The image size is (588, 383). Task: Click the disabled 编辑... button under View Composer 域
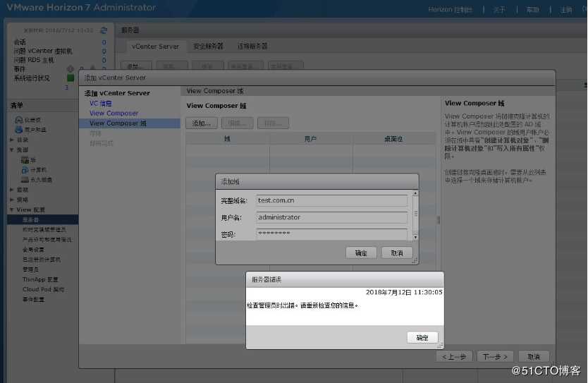pos(238,123)
